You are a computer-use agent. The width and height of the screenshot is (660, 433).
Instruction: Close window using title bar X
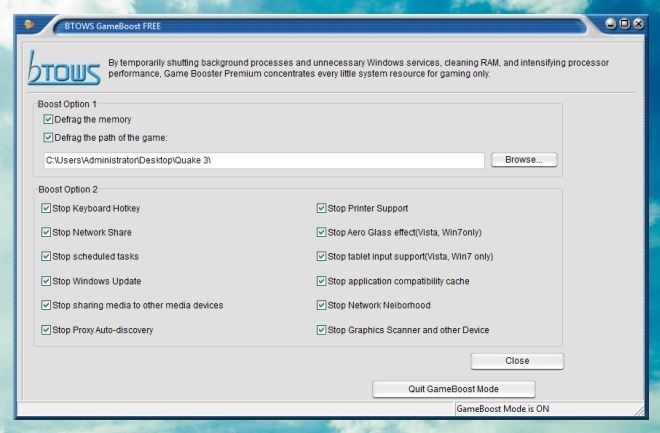pos(639,24)
